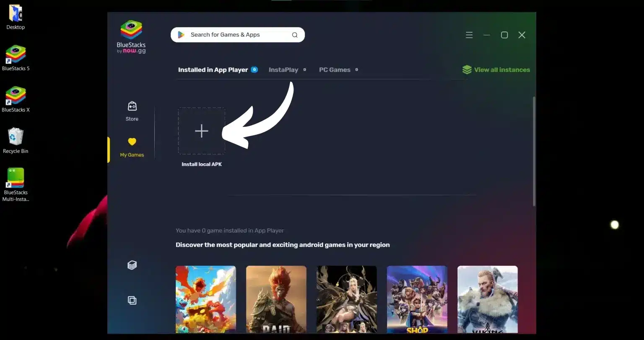The width and height of the screenshot is (644, 340).
Task: Open the Store sidebar section
Action: (x=132, y=111)
